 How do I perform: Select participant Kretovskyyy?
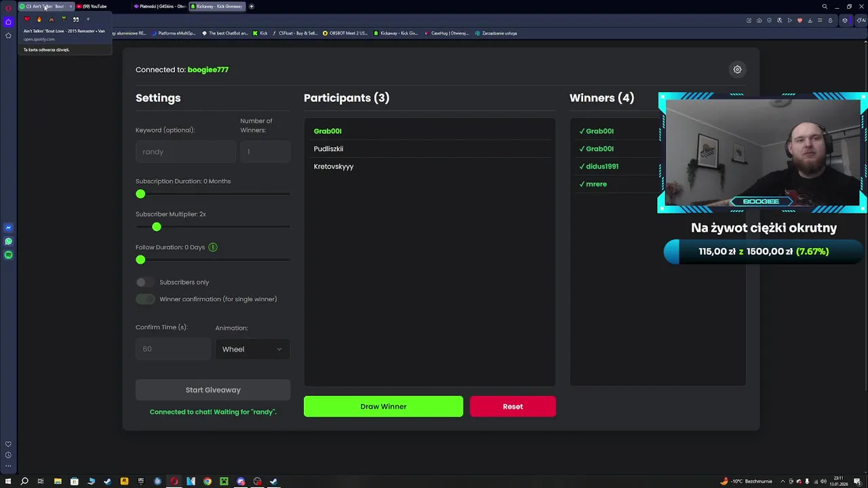[x=334, y=166]
